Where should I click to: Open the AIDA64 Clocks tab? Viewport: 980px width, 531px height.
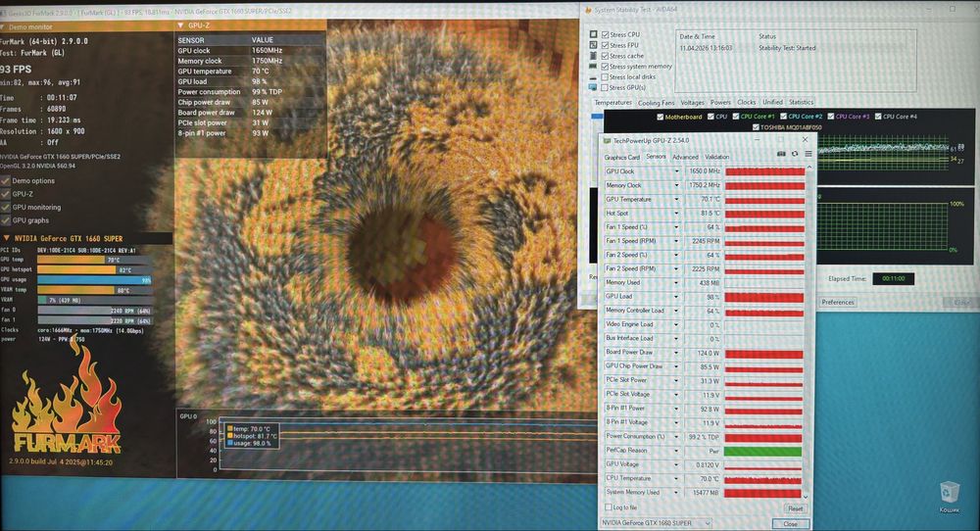[x=746, y=102]
